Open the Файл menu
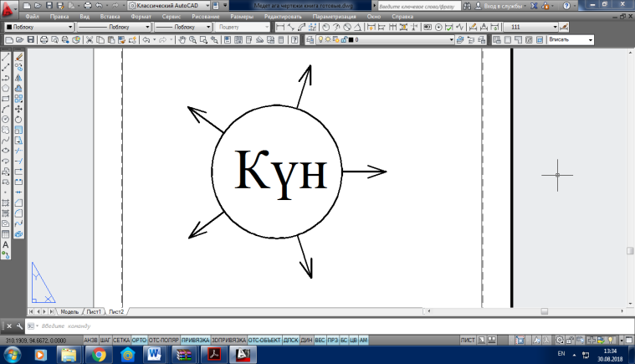 coord(32,17)
